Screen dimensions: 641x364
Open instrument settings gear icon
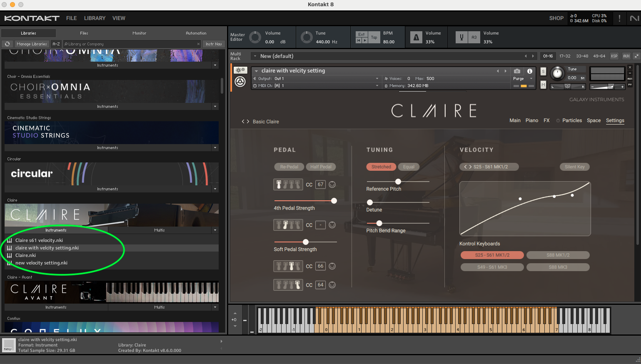point(240,70)
